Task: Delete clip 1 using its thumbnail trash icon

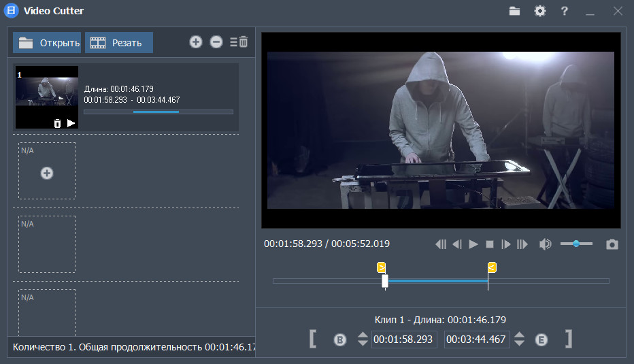Action: click(x=57, y=123)
